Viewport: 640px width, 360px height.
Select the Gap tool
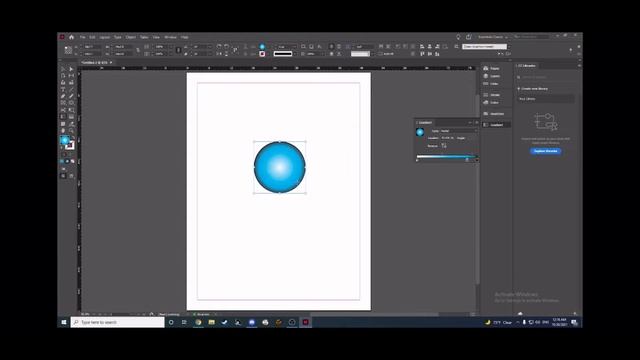71,76
